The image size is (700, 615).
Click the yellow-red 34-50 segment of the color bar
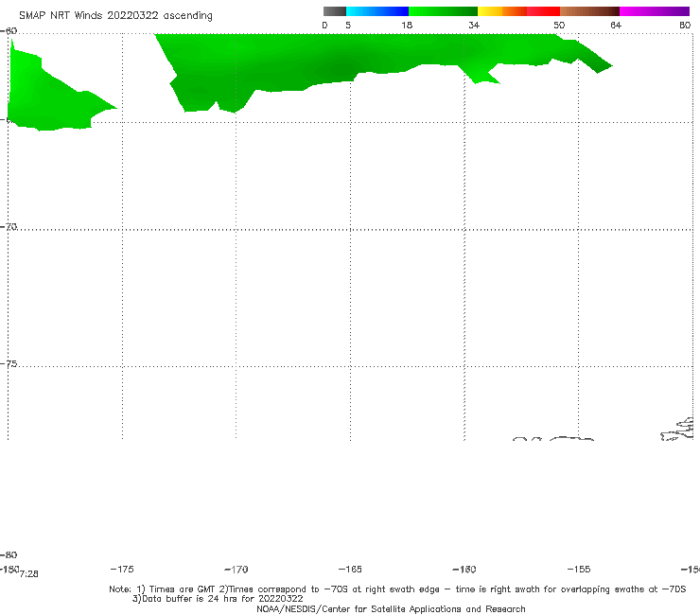click(518, 11)
